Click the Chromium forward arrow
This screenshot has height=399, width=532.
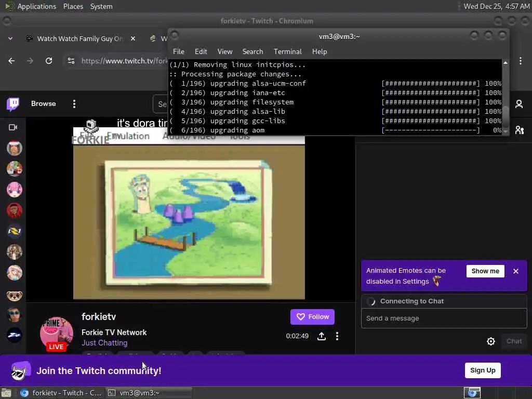[30, 61]
